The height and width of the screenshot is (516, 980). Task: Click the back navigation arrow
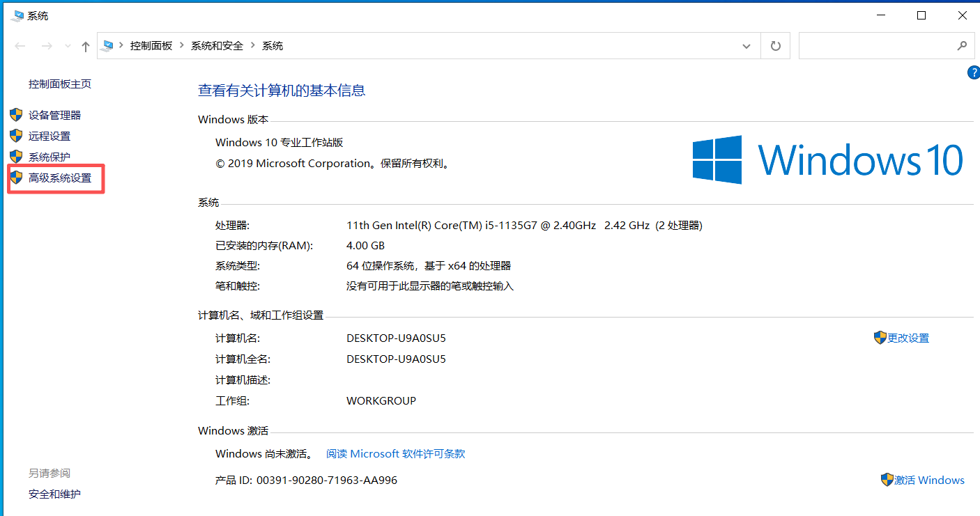pyautogui.click(x=20, y=46)
